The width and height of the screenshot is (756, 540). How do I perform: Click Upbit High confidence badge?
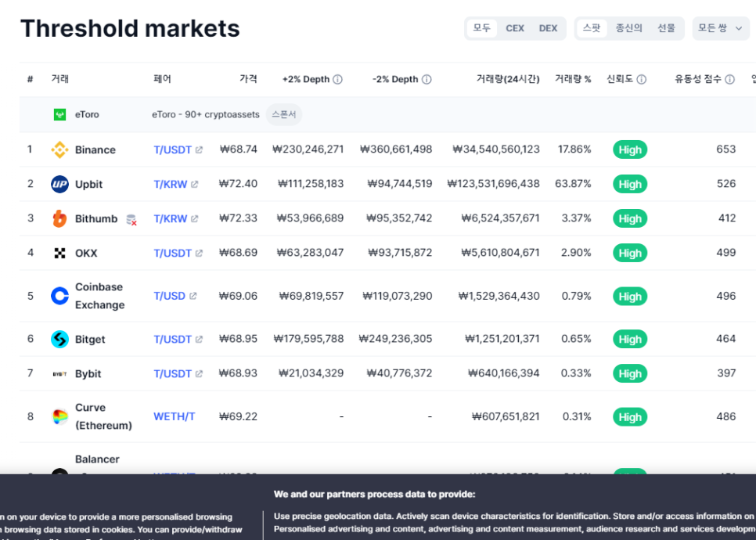pos(630,184)
